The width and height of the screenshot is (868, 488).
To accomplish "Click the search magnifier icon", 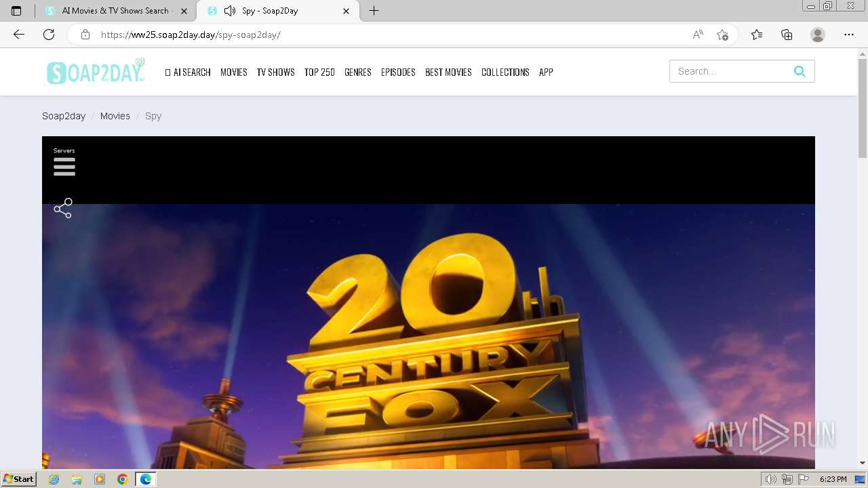I will [800, 71].
